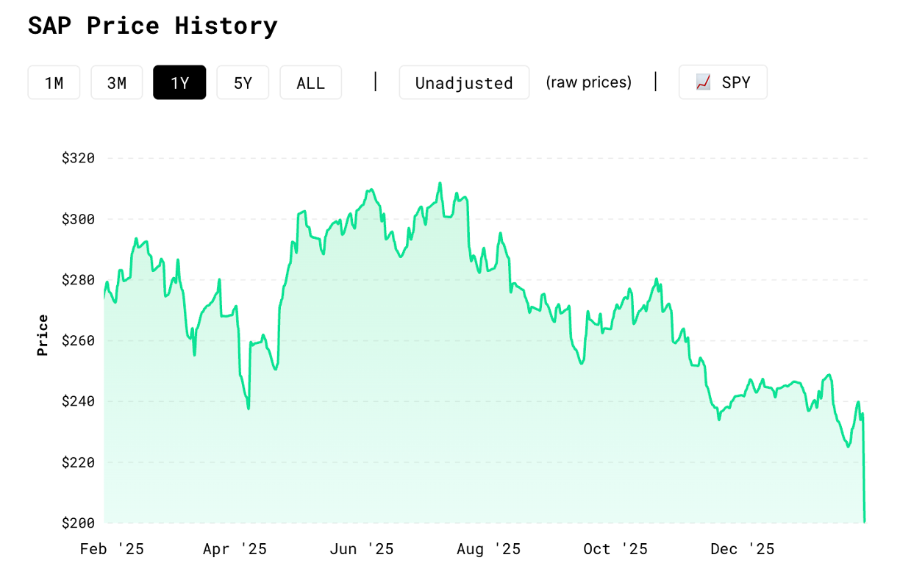
Task: Click the Aug '25 x-axis label
Action: [x=488, y=549]
